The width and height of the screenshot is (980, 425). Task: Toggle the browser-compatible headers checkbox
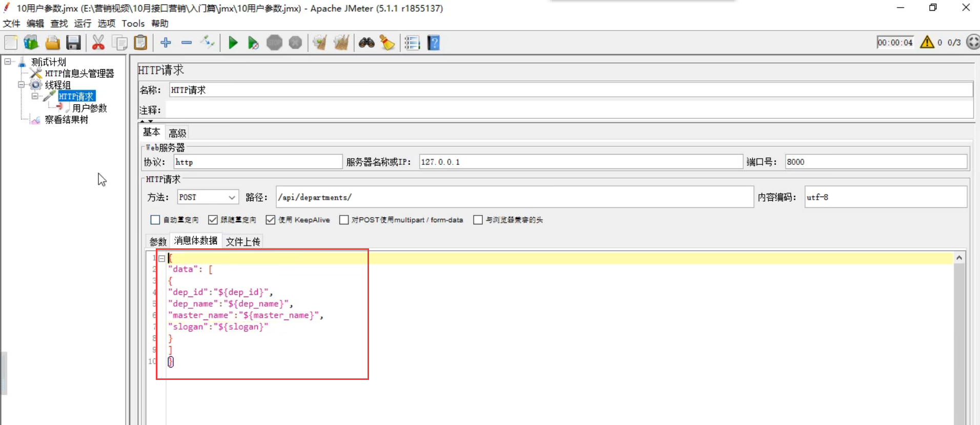click(x=478, y=220)
